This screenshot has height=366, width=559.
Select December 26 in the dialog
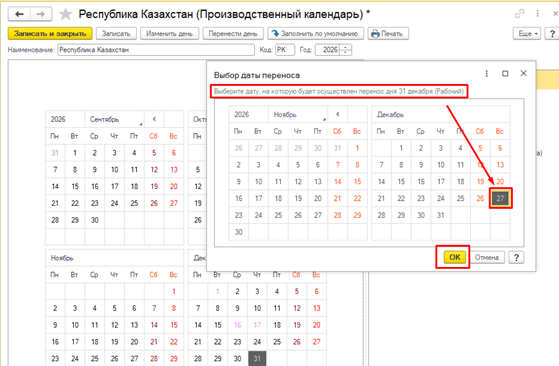pyautogui.click(x=480, y=199)
